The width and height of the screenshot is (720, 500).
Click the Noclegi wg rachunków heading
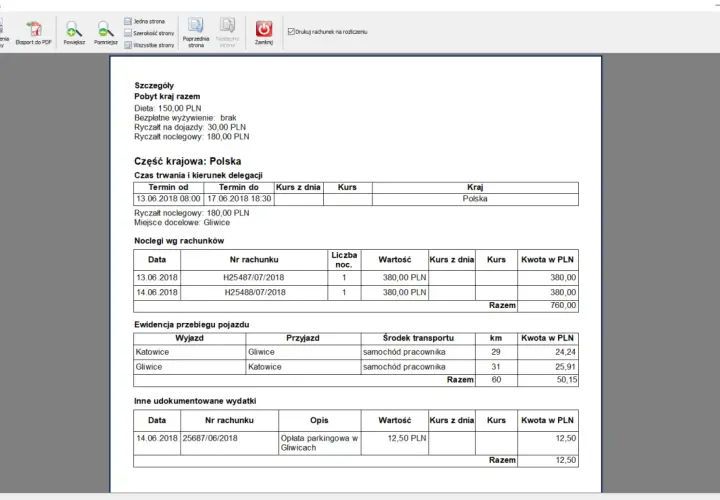(179, 241)
